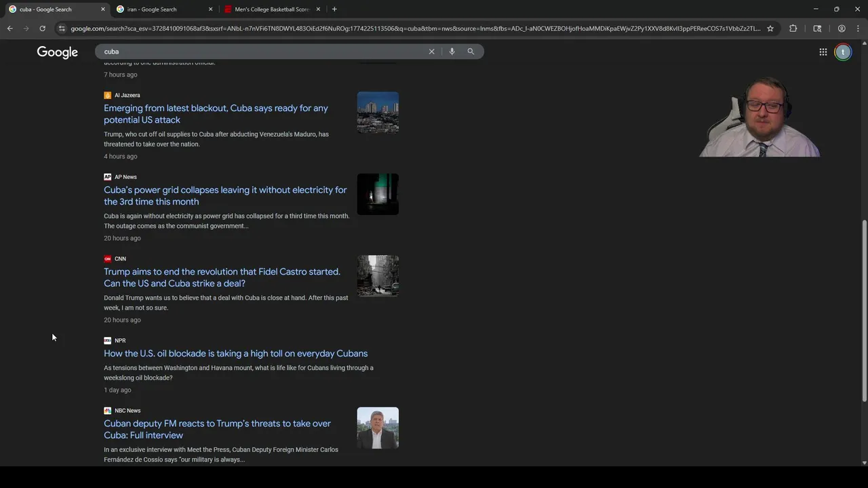Click the site information icon in address bar
868x488 pixels.
click(x=62, y=28)
